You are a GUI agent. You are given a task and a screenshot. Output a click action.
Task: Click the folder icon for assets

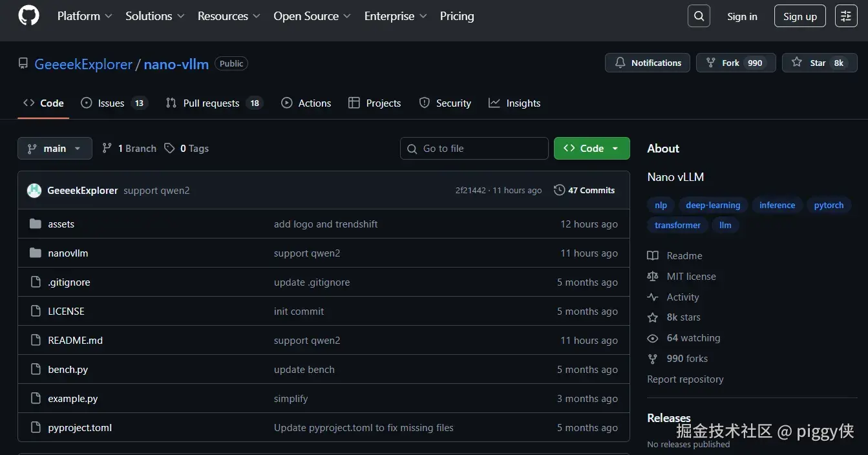coord(36,224)
